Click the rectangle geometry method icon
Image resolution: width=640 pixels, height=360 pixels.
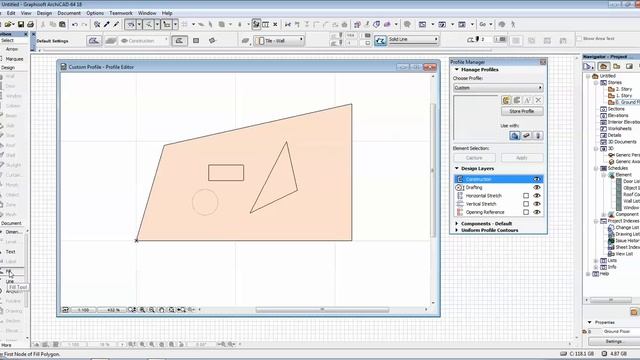196,41
